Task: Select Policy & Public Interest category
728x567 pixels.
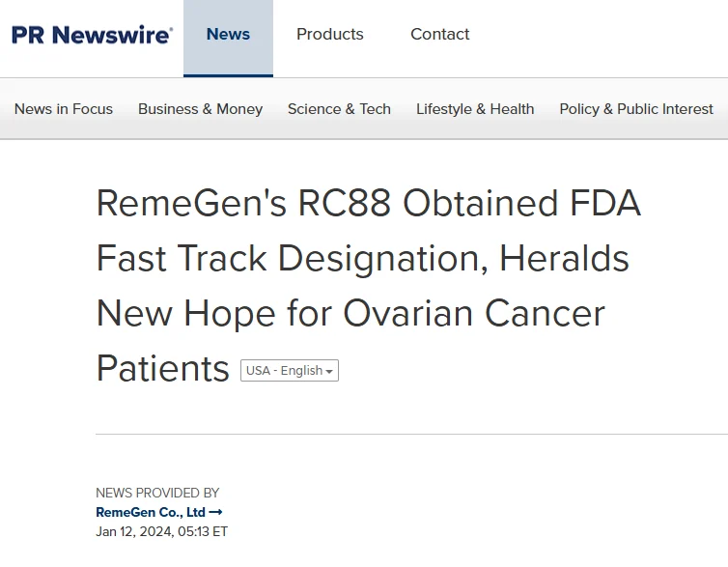Action: tap(636, 109)
